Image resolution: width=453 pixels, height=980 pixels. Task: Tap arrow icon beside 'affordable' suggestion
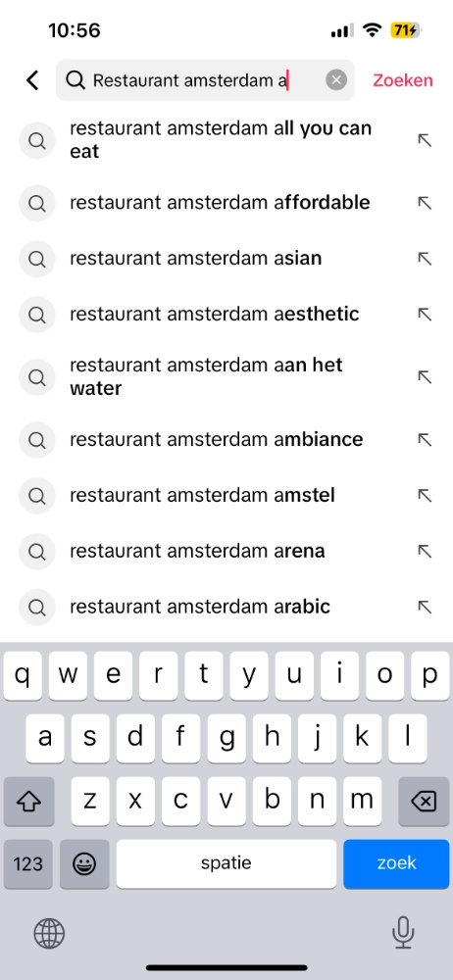click(x=425, y=203)
